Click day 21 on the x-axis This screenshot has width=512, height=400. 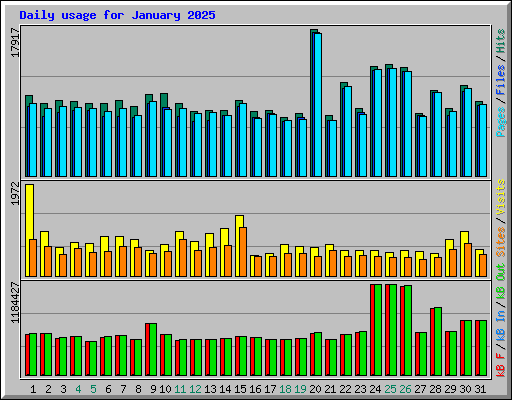330,389
